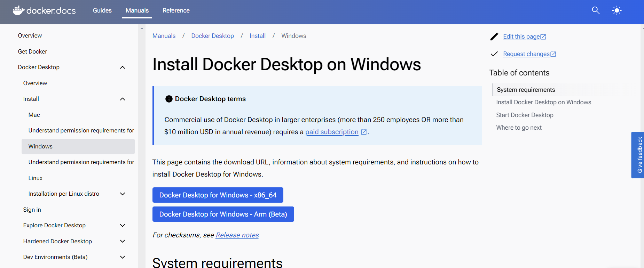Open Overview under Docker Desktop

click(x=35, y=83)
